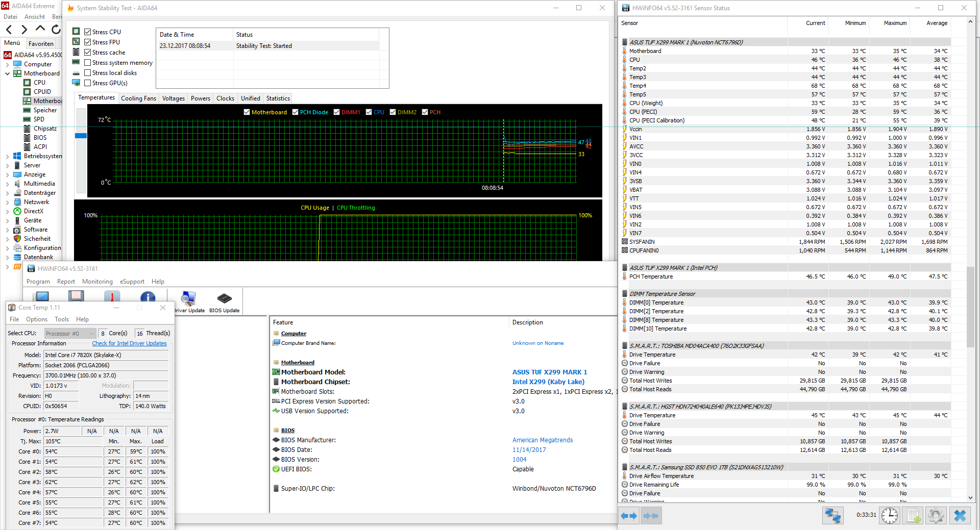Open Select CPU Processor #0 dropdown
This screenshot has width=980, height=530.
pos(70,334)
